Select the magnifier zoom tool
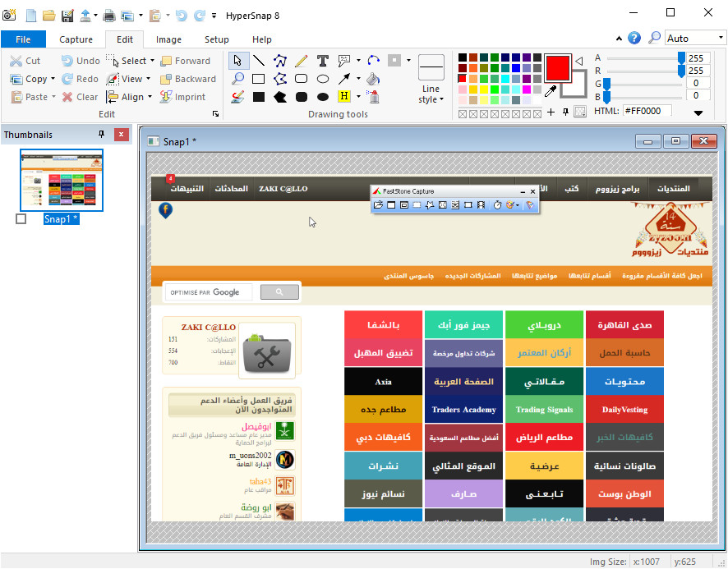The image size is (728, 569). point(238,79)
